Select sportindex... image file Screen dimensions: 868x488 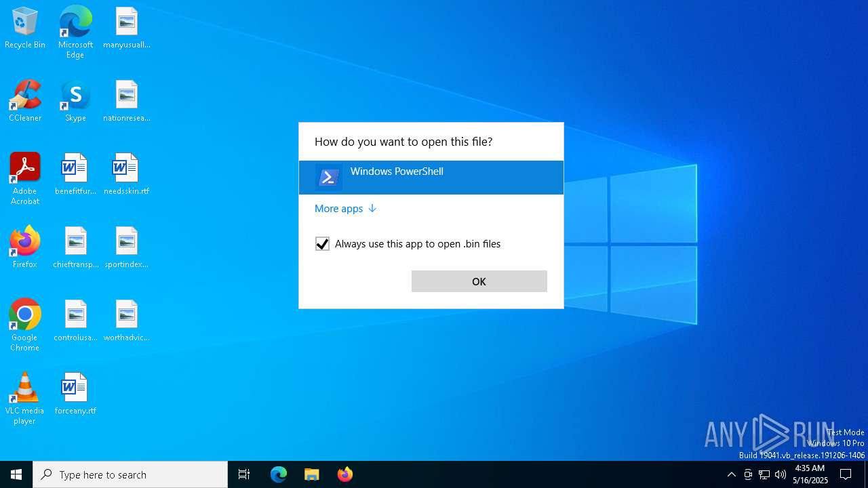click(127, 247)
